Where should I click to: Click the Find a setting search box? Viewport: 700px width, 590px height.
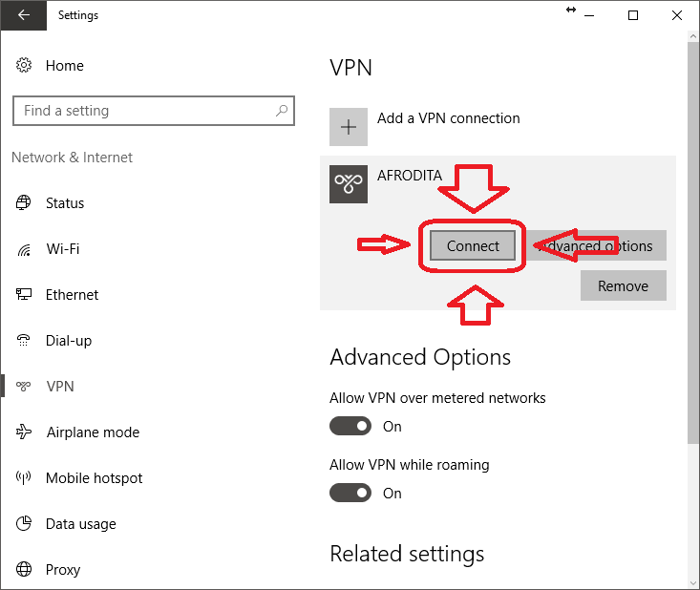[x=154, y=111]
